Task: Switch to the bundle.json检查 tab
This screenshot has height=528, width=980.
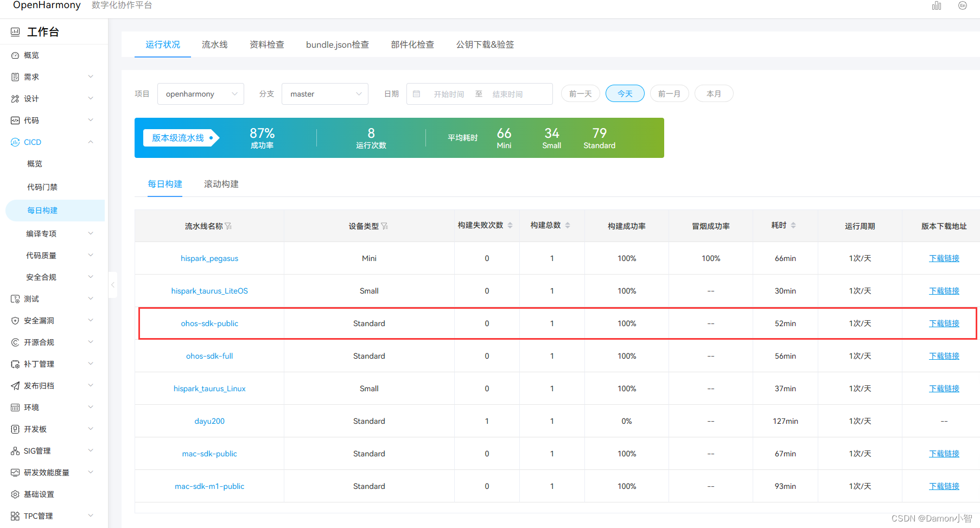Action: pos(338,44)
